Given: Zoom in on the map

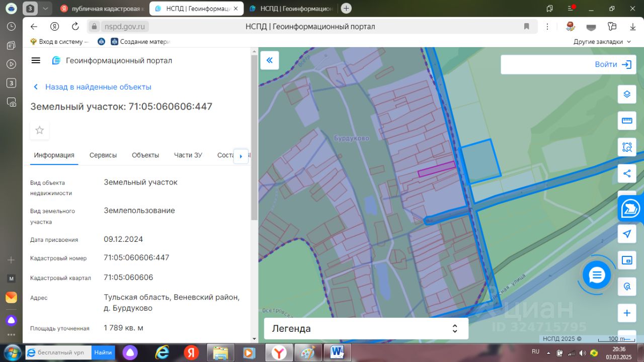Looking at the screenshot, I should (627, 313).
